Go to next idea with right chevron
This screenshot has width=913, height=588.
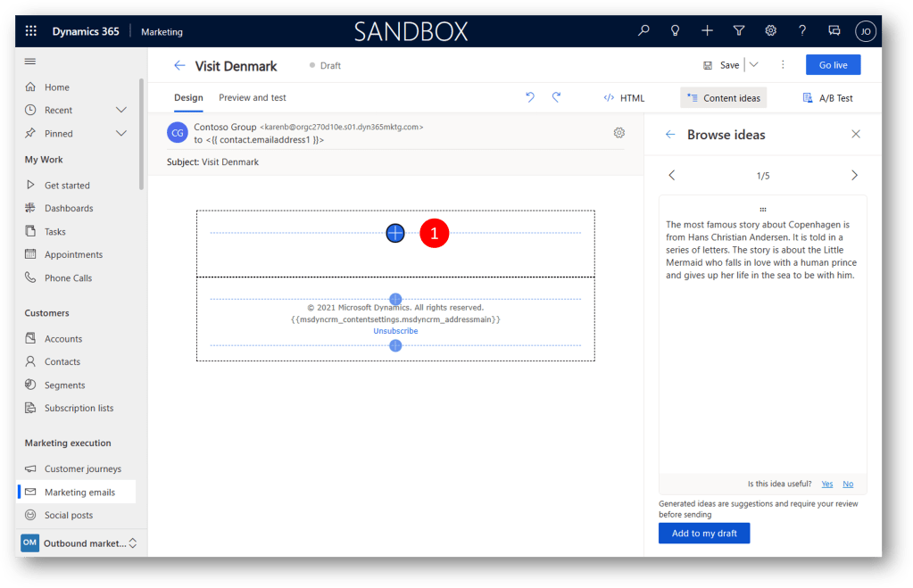coord(854,176)
